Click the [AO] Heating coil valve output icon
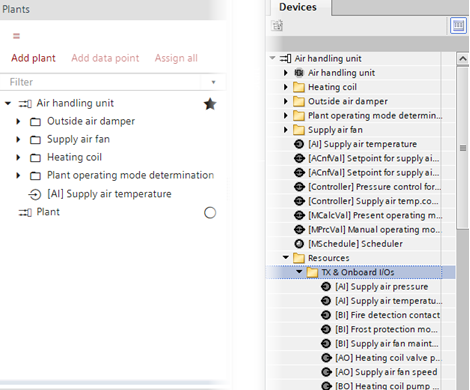This screenshot has width=470, height=390. pyautogui.click(x=326, y=358)
